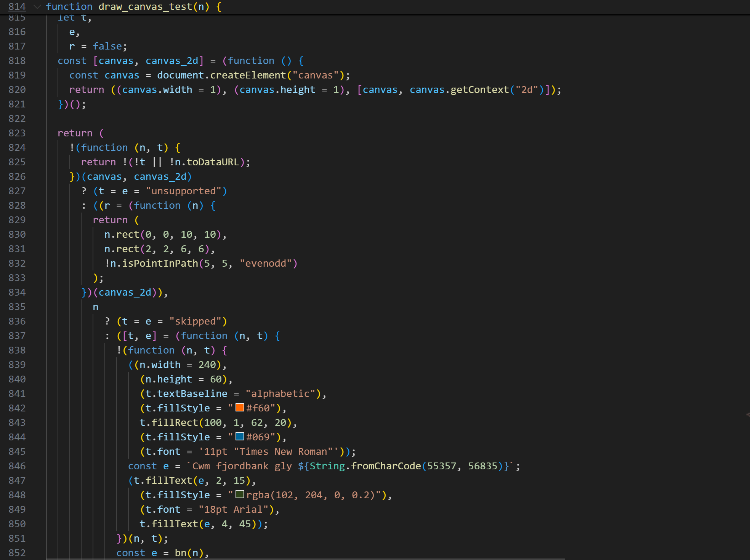Open the blue #069 color swatch
Viewport: 750px width, 560px height.
(240, 436)
